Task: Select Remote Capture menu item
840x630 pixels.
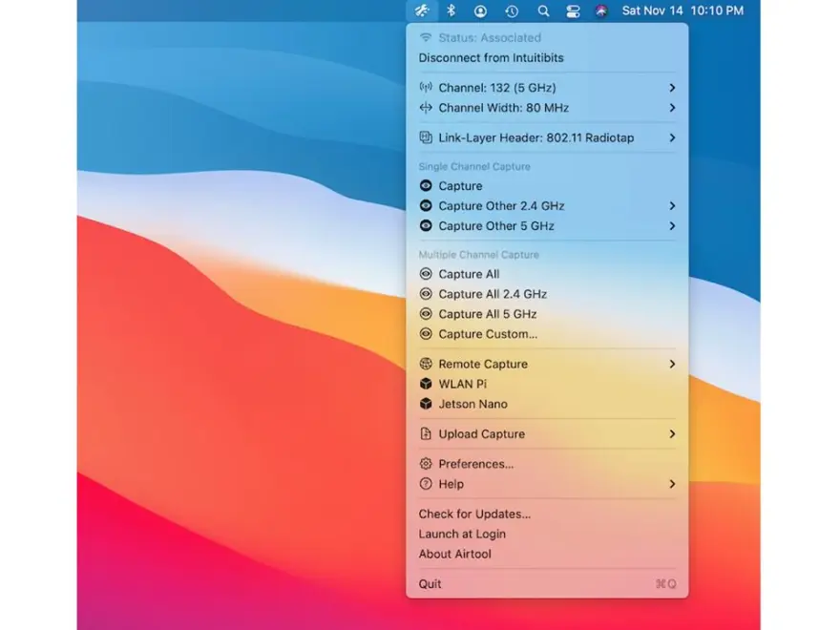Action: pyautogui.click(x=547, y=364)
